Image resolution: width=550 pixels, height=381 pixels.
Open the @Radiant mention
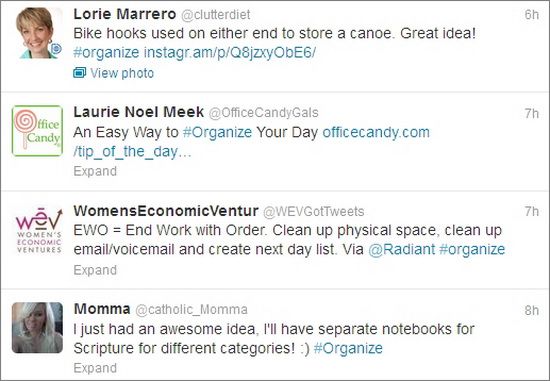402,249
